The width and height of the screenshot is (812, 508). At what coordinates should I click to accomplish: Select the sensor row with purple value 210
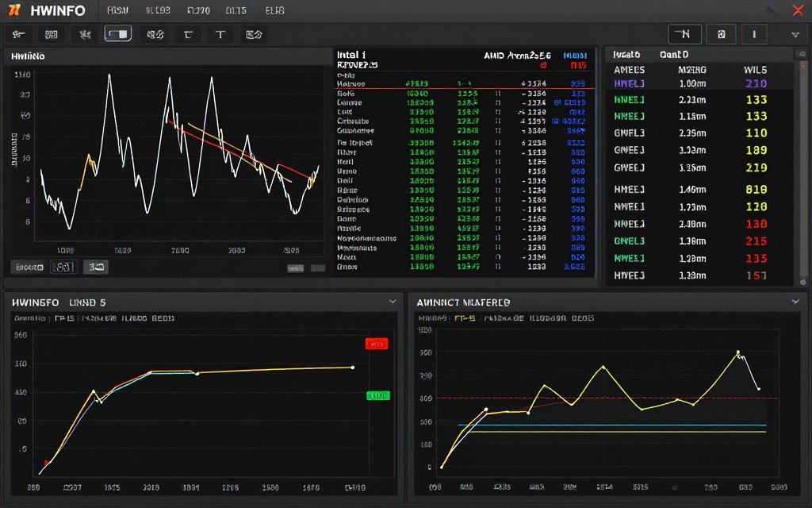coord(699,83)
